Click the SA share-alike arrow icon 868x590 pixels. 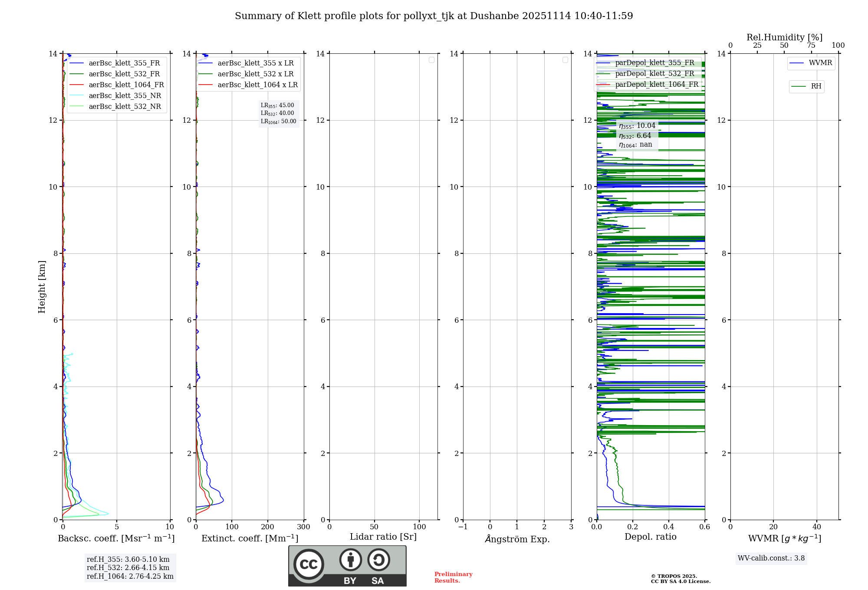pyautogui.click(x=378, y=560)
